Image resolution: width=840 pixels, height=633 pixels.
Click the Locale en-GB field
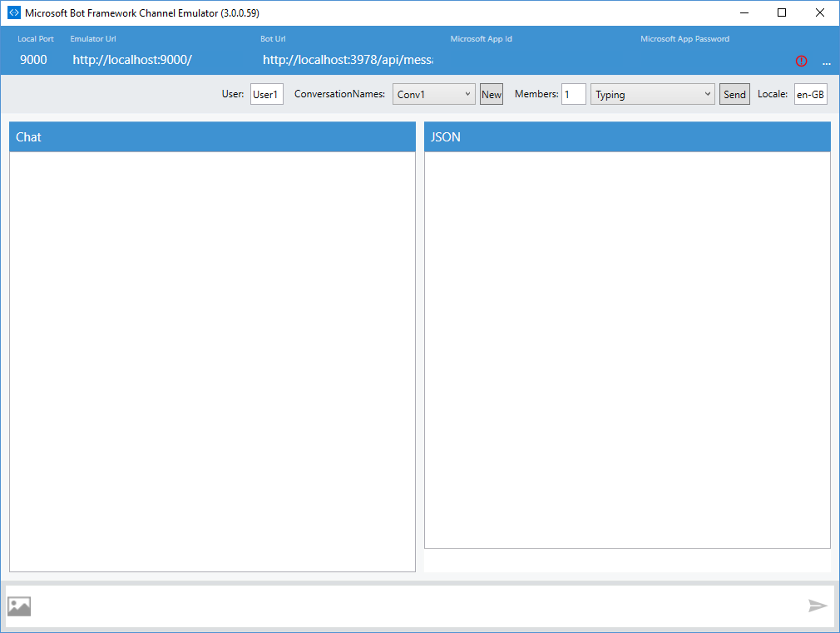pos(810,94)
